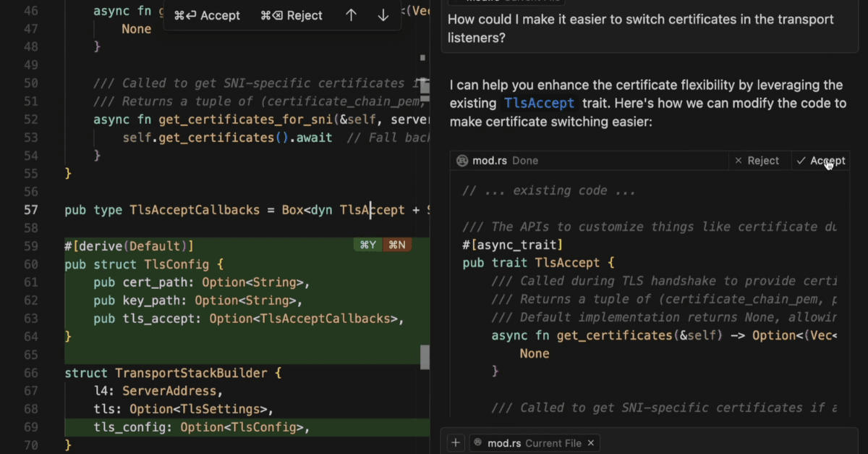
Task: Click the 'pub tls_accept: Option<TlsAcceptCallbacks>,' line
Action: [x=249, y=319]
